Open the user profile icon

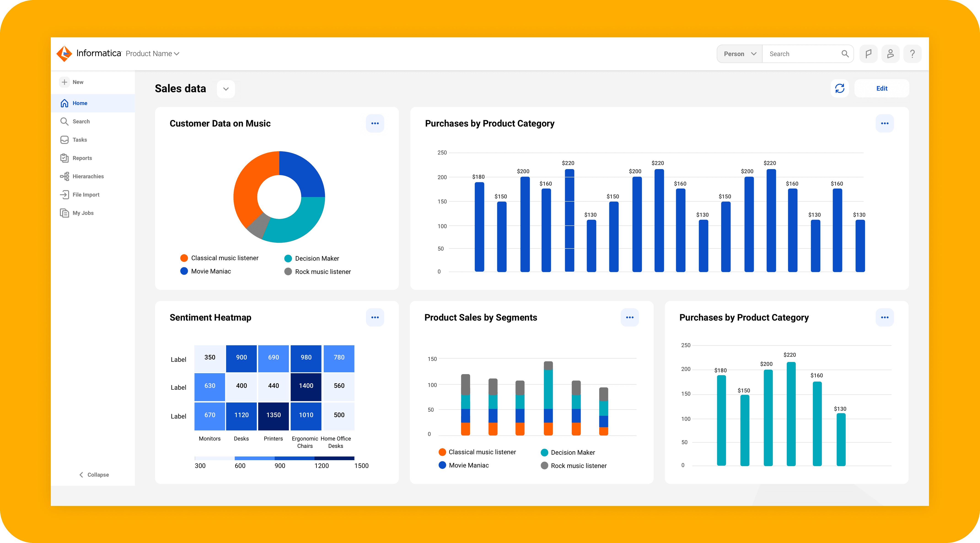click(890, 54)
